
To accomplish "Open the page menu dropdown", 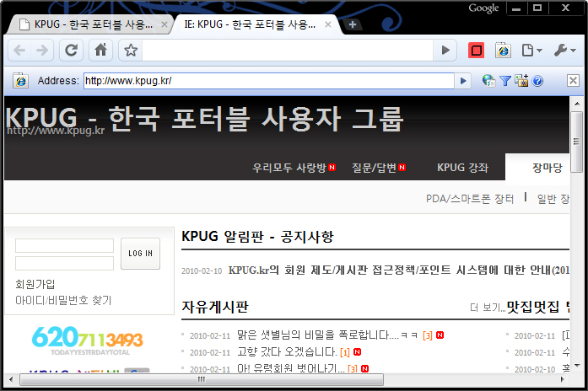I will click(531, 50).
